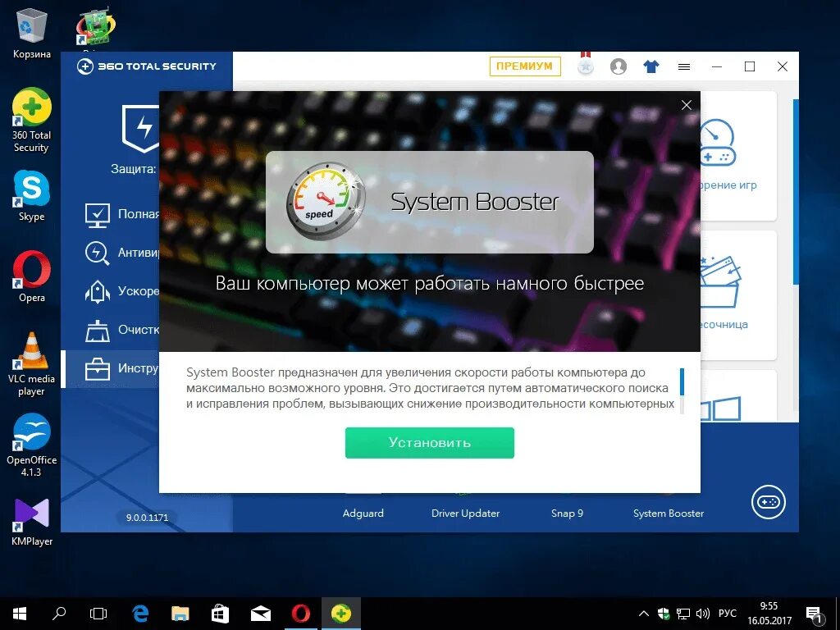Click 360 Total Security taskbar button
Screen dimensions: 840x630
click(x=340, y=614)
